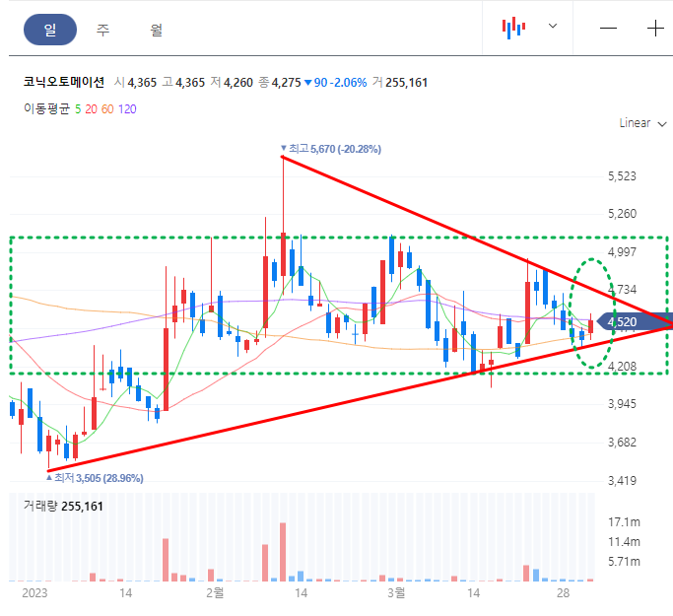Click the 11.4m volume axis label

624,542
